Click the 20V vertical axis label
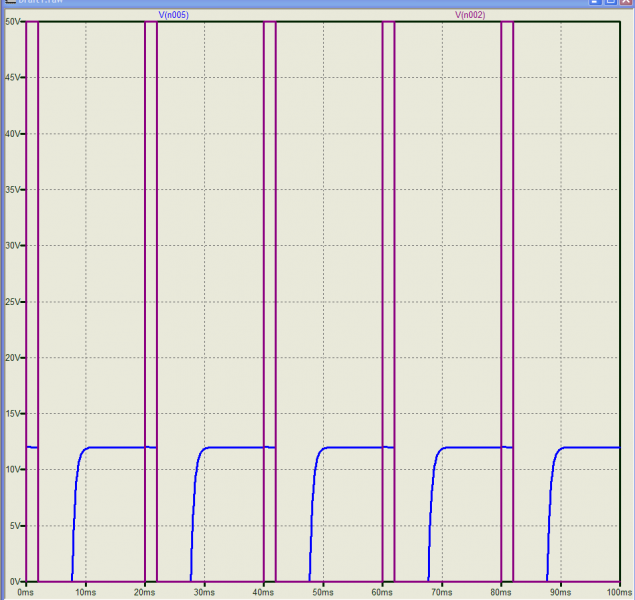The height and width of the screenshot is (600, 635). (14, 358)
